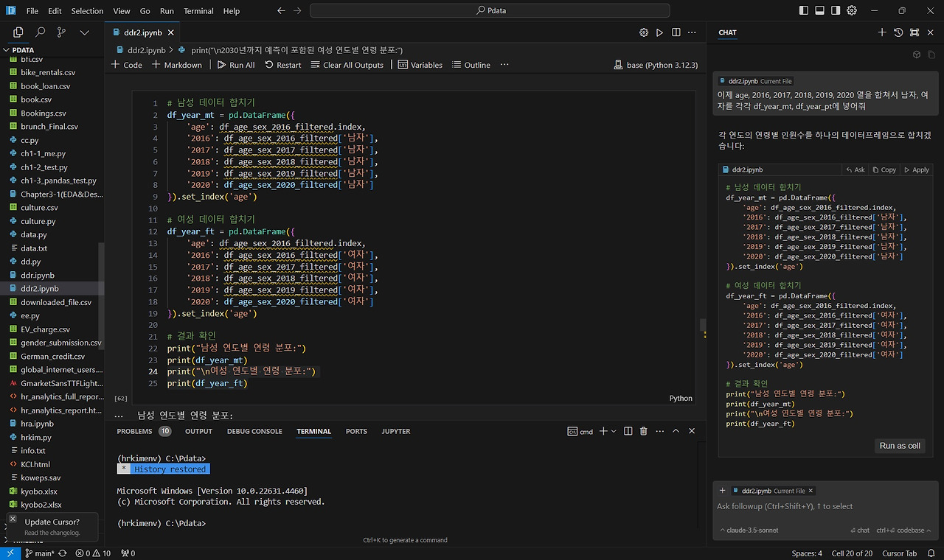The height and width of the screenshot is (560, 944).
Task: Open the terminal launch profile dropdown arrow
Action: coord(614,431)
